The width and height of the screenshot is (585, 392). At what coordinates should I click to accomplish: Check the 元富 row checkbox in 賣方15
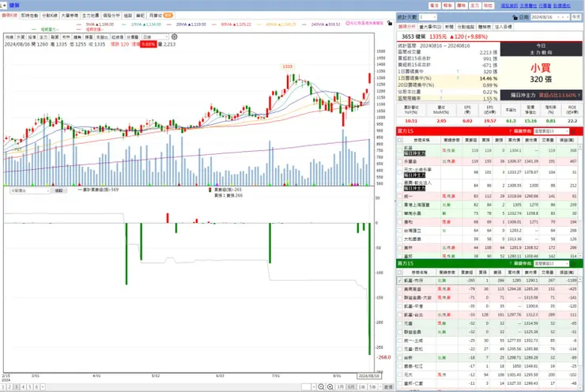(399, 323)
